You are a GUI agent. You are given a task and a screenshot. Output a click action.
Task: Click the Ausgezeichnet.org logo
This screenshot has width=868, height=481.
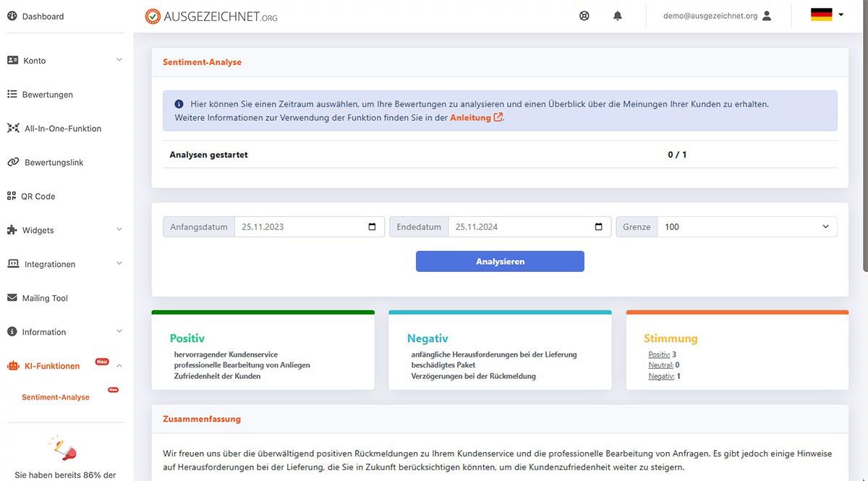211,16
